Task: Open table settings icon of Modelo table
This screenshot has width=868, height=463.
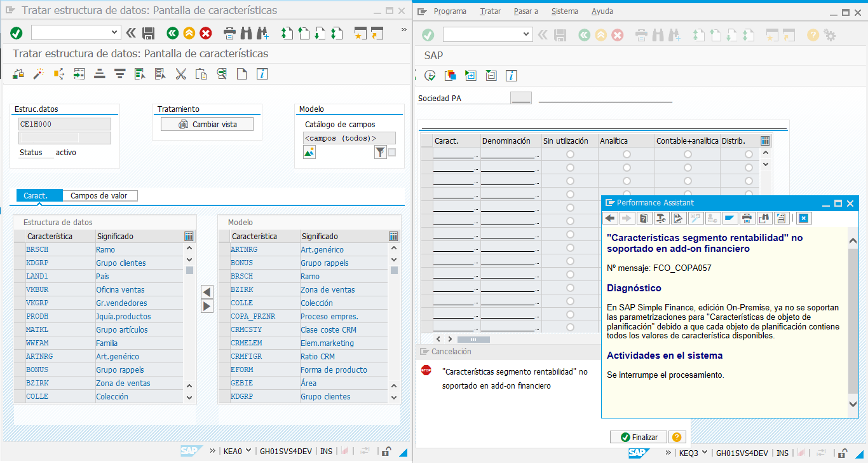Action: [x=394, y=236]
